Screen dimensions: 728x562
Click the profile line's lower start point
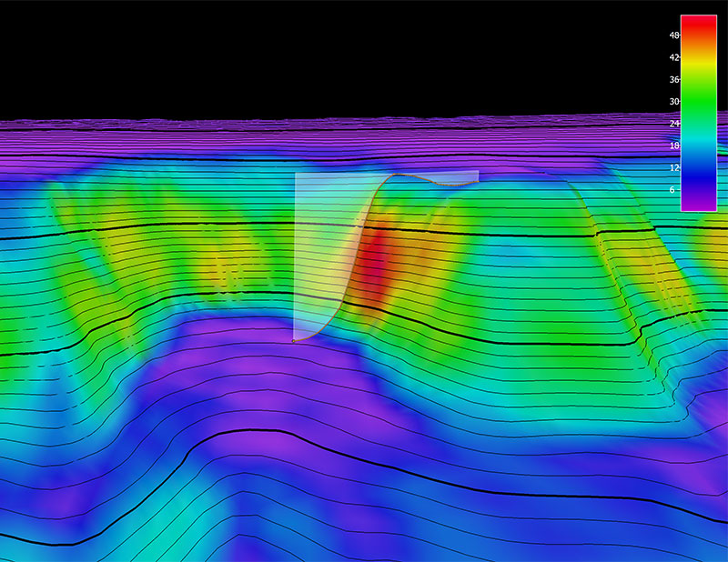[293, 341]
